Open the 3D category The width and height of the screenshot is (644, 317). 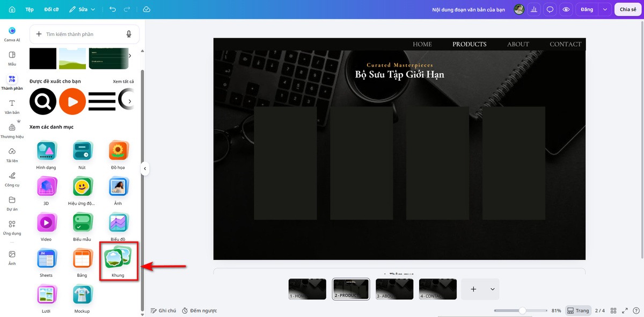[47, 191]
